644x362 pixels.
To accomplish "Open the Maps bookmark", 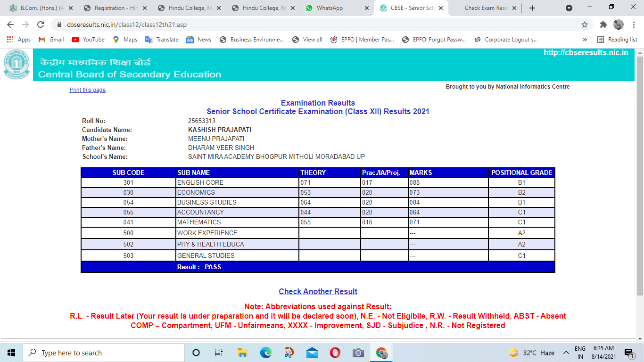I will click(125, 40).
